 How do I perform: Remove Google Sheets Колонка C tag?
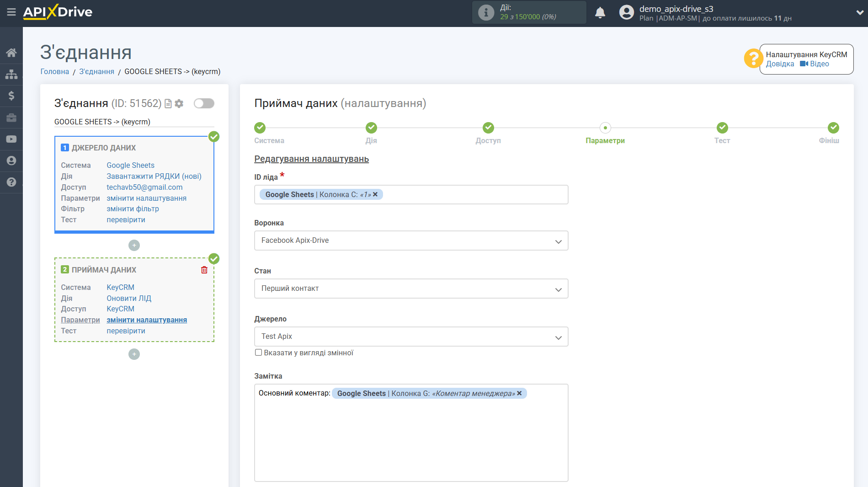pos(375,194)
